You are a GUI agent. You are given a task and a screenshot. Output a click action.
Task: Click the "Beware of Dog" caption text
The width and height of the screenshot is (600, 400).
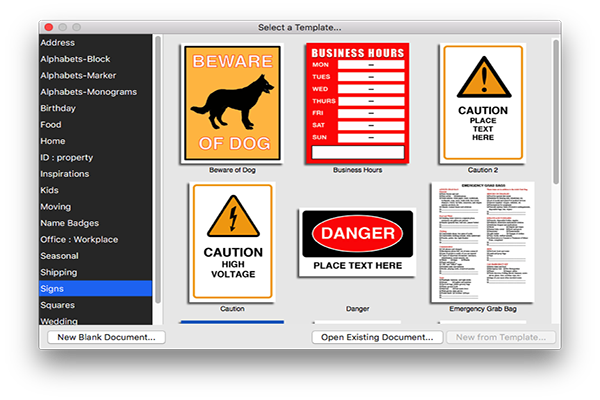(232, 170)
